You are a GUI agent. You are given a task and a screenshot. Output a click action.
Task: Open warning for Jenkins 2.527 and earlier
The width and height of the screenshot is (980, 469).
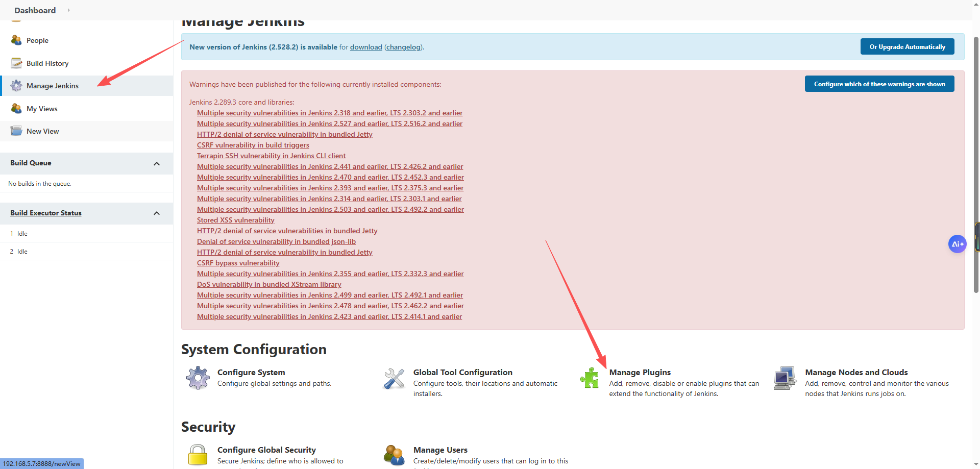coord(330,124)
